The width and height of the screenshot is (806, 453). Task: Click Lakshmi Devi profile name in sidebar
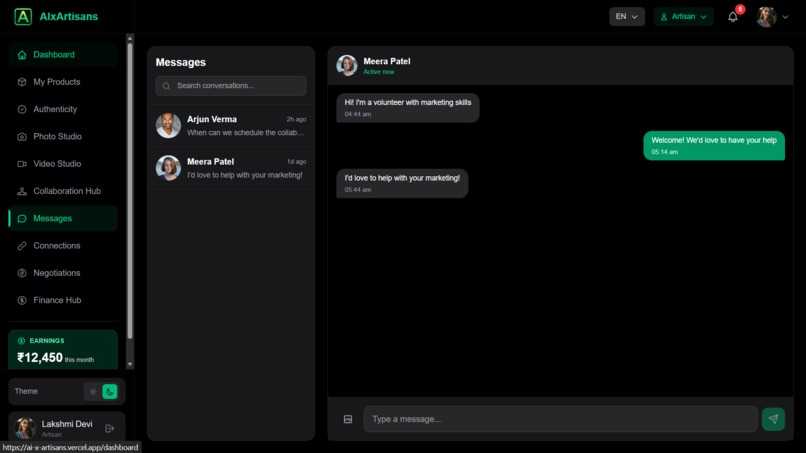point(67,424)
